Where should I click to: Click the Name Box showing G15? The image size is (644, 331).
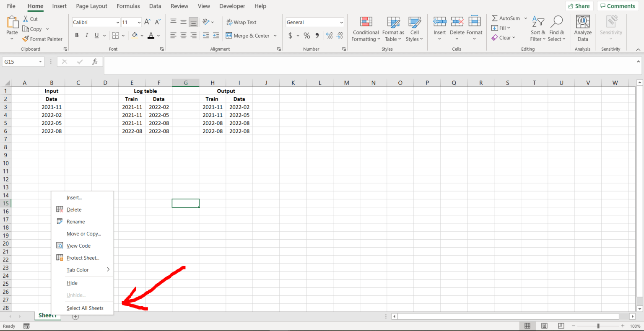20,61
